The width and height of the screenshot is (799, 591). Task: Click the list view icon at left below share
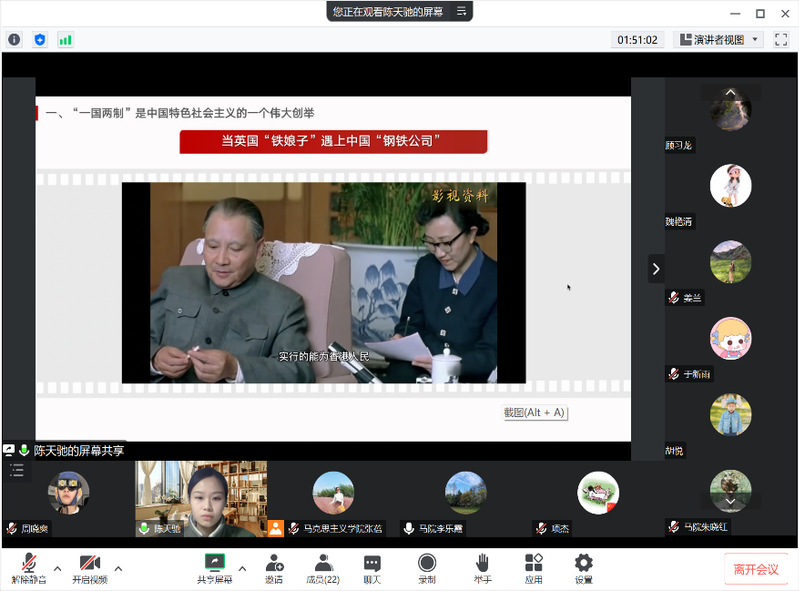[x=17, y=470]
